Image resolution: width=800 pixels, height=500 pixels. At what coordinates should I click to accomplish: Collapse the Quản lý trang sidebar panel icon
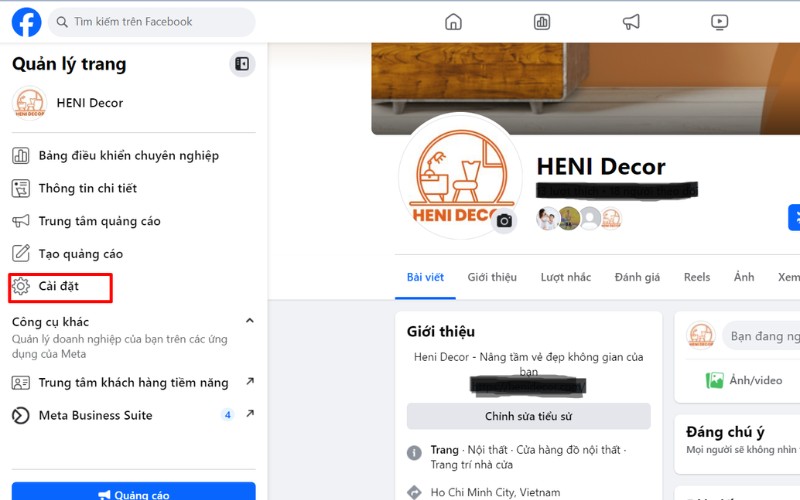242,64
